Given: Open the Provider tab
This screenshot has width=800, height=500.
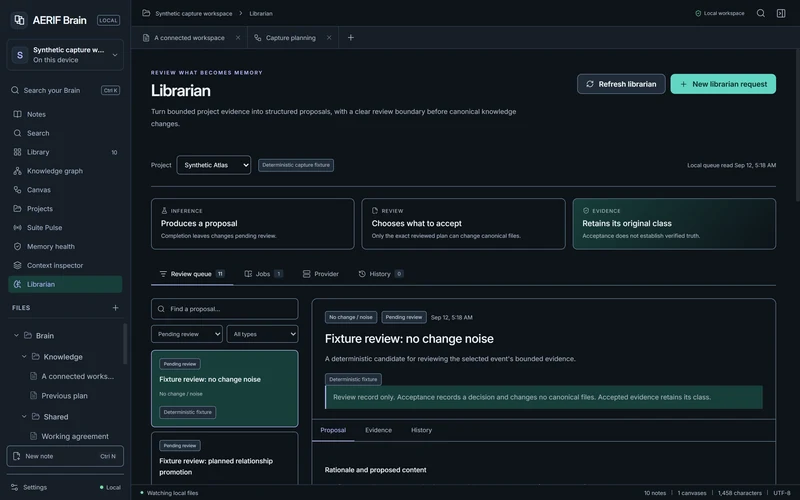Looking at the screenshot, I should [x=320, y=274].
